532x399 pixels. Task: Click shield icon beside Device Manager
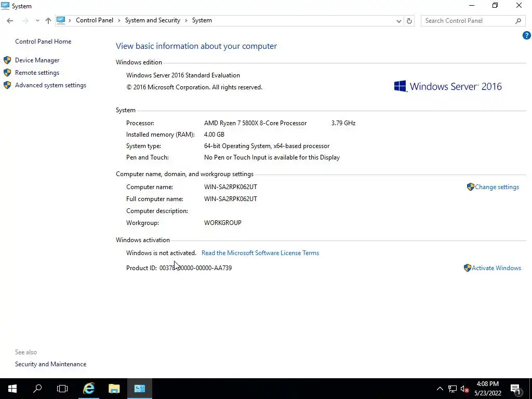[7, 60]
